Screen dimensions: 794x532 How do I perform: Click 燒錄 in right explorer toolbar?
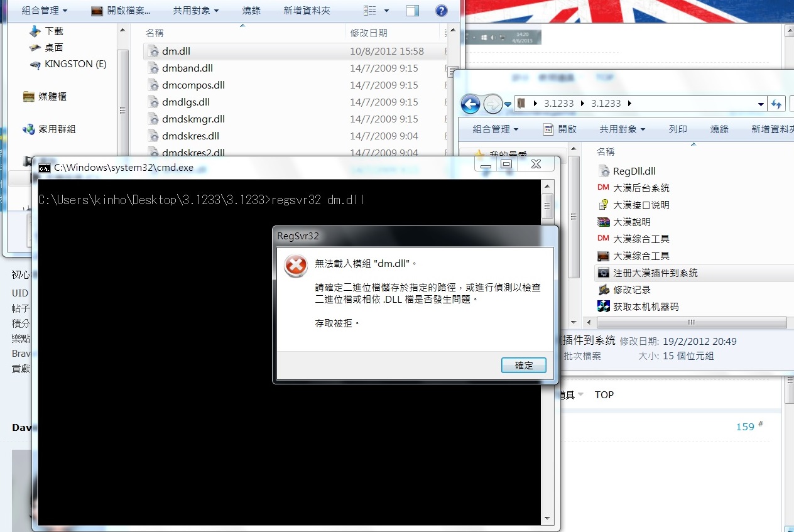(x=719, y=129)
